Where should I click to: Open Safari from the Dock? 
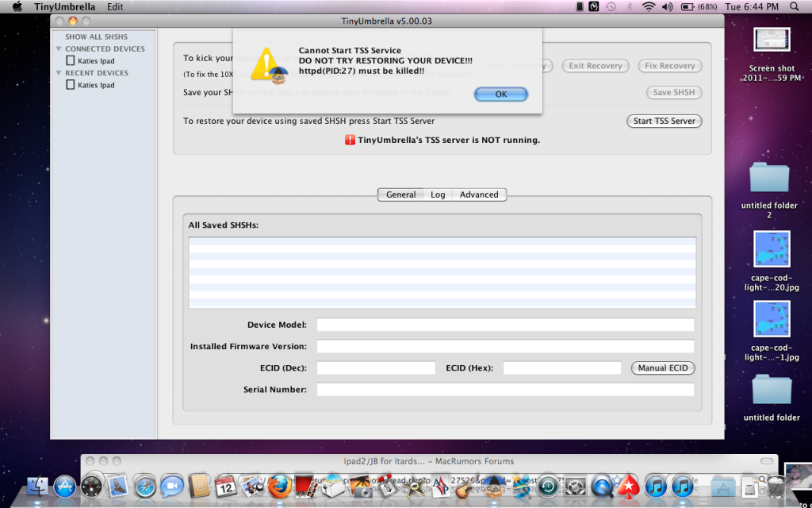(144, 487)
